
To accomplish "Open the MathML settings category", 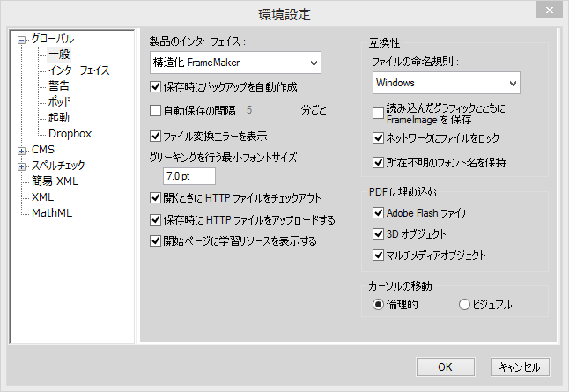I will point(52,213).
